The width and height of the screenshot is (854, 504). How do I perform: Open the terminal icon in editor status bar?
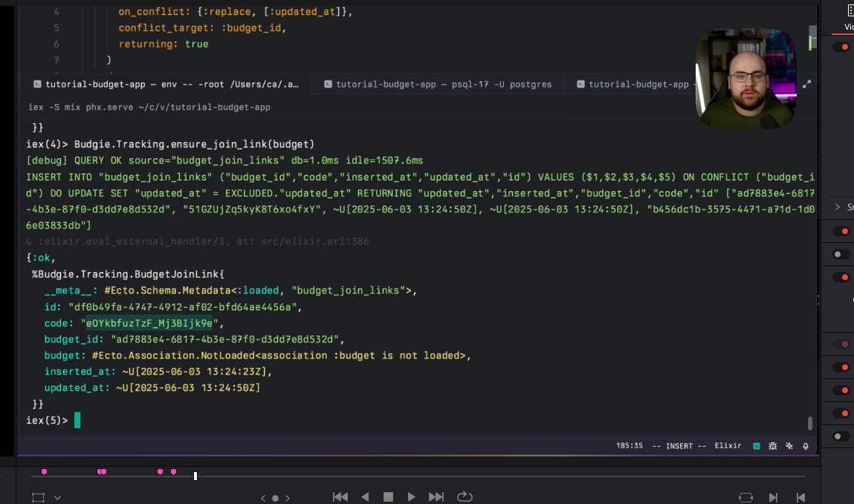click(757, 446)
